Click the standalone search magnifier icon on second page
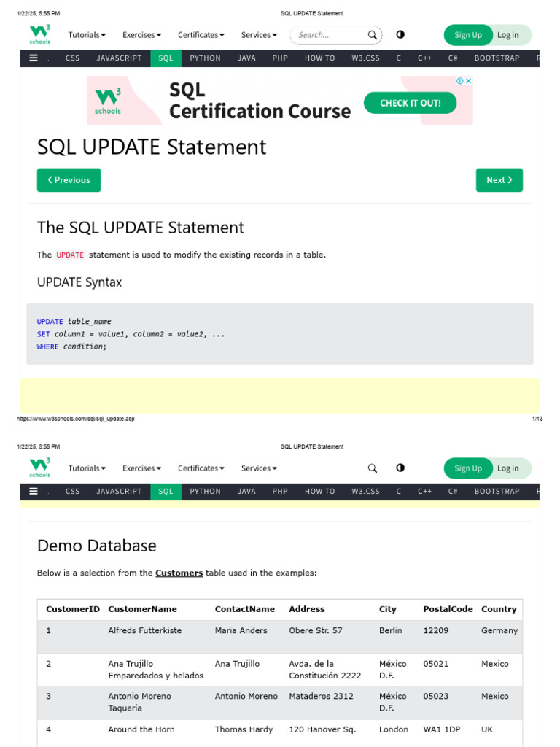Viewport: 560px width, 747px height. click(373, 468)
